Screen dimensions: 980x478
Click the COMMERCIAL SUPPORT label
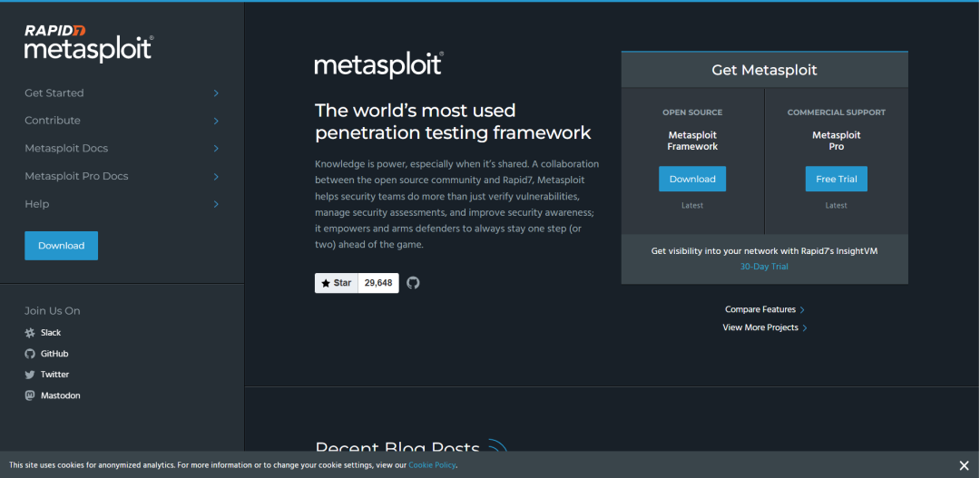(837, 112)
